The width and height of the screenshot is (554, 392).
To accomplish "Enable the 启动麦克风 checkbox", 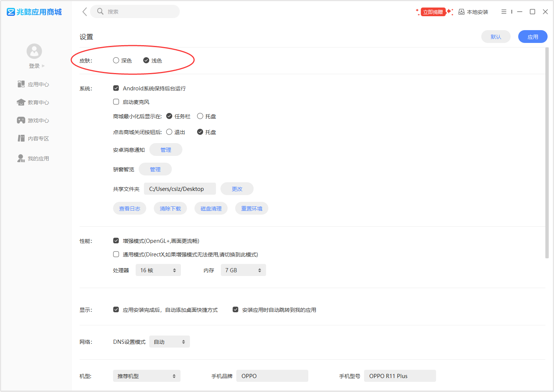I will [116, 102].
